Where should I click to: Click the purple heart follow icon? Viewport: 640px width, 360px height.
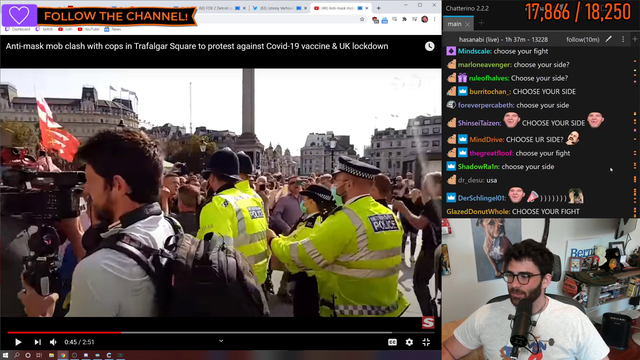tap(19, 15)
